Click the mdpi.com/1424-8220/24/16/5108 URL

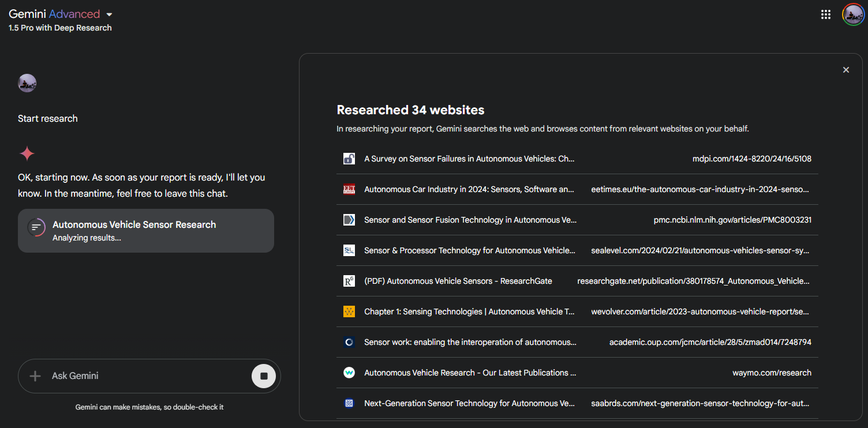(752, 159)
